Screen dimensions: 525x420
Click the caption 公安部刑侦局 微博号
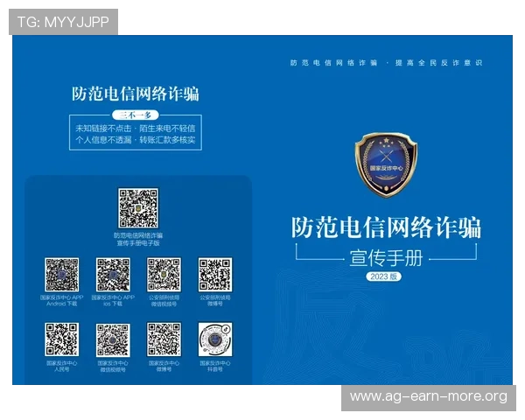215,300
